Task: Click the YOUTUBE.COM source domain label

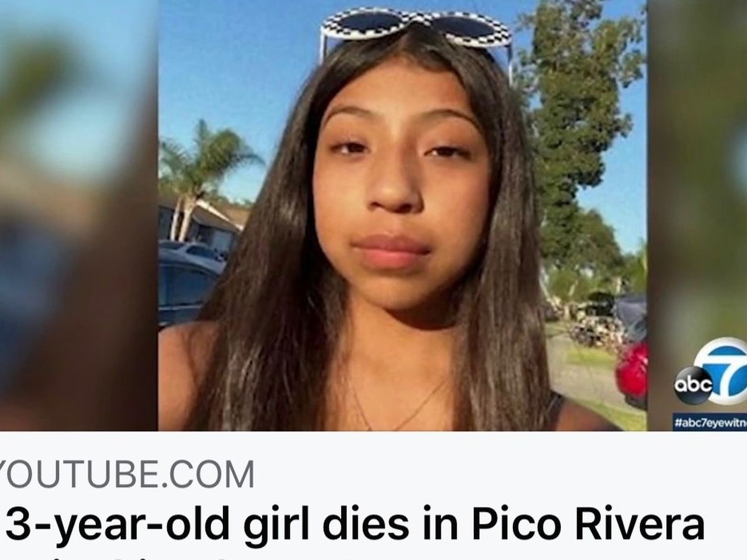Action: click(128, 475)
